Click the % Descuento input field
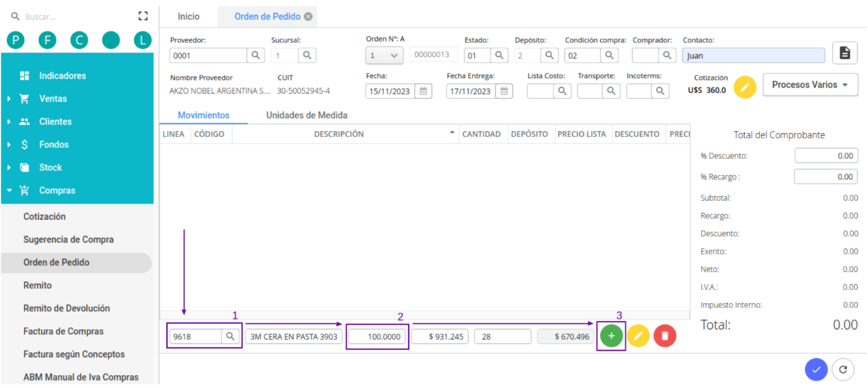This screenshot has width=868, height=388. click(826, 156)
